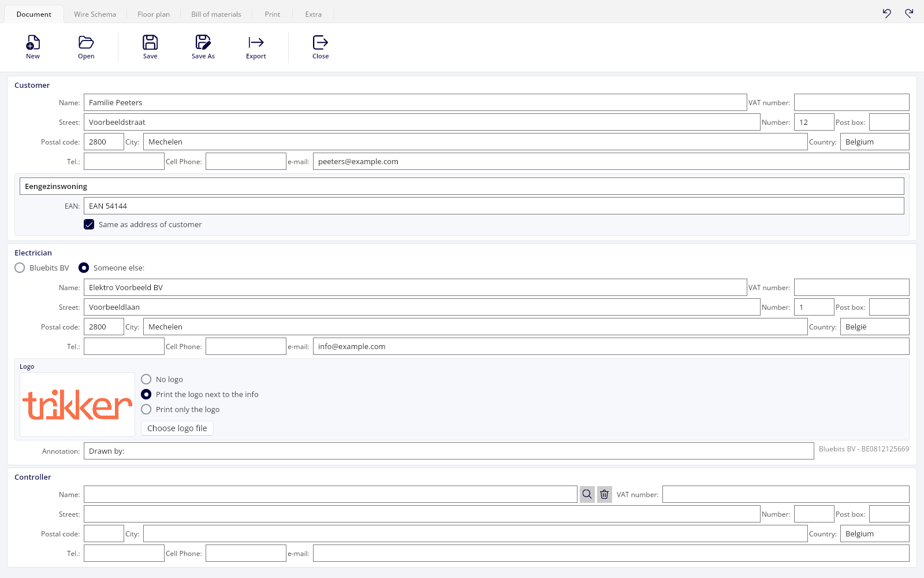The width and height of the screenshot is (924, 578).
Task: Edit the Annotation field Drawn by:
Action: coord(449,451)
